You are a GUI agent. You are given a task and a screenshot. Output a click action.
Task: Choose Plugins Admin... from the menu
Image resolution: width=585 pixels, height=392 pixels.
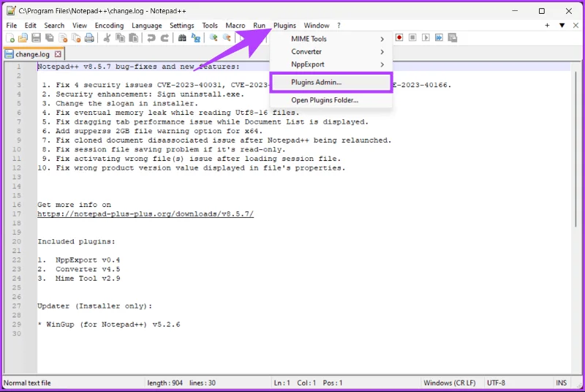331,82
